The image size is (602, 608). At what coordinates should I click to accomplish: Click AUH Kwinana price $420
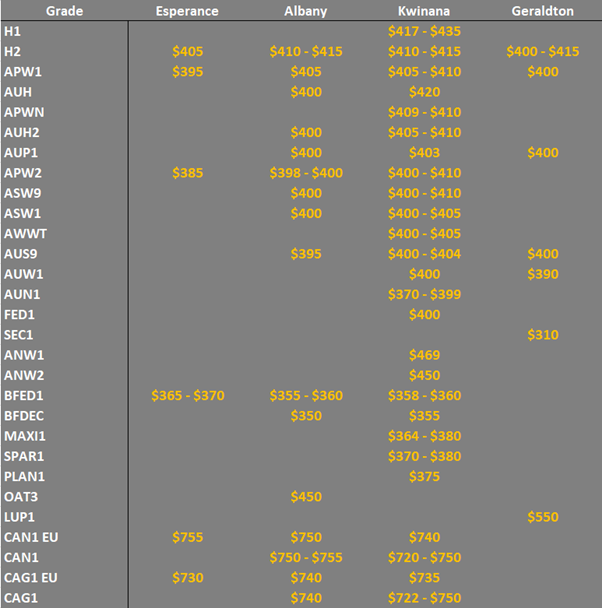tap(424, 92)
